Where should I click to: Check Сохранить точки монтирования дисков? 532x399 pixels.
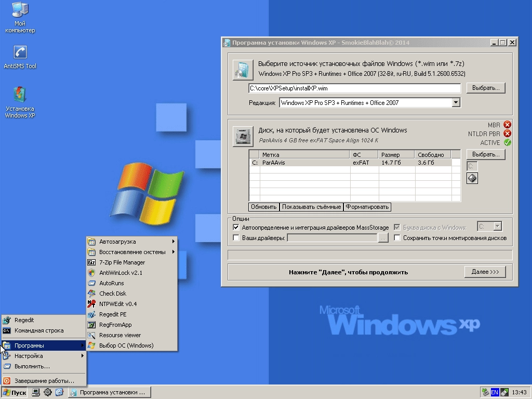coord(397,238)
